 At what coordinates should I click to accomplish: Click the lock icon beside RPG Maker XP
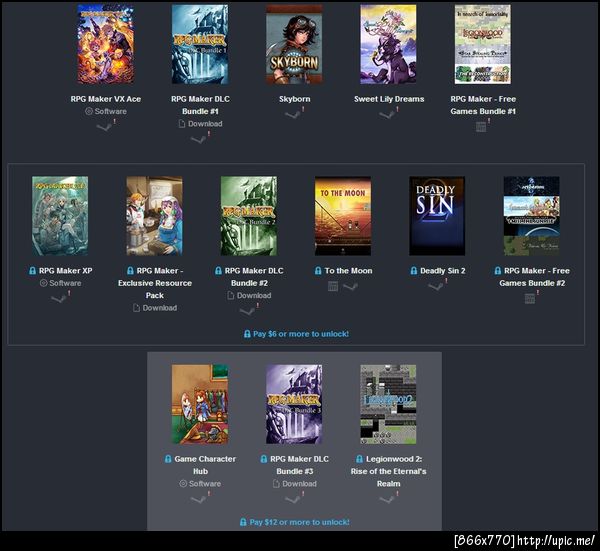pyautogui.click(x=33, y=271)
